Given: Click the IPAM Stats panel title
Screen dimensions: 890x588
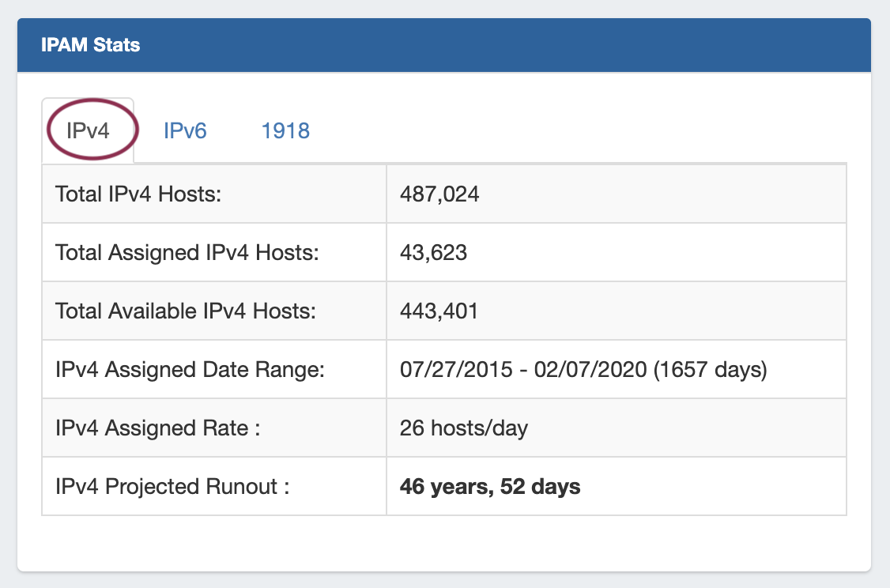Looking at the screenshot, I should 90,45.
